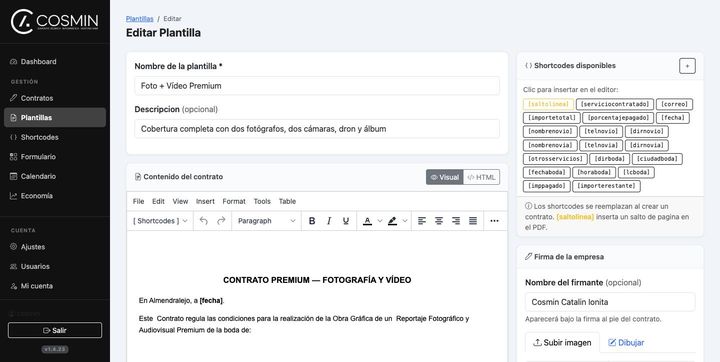Justify text alignment
Screen dimensions: 720x362
(x=473, y=221)
